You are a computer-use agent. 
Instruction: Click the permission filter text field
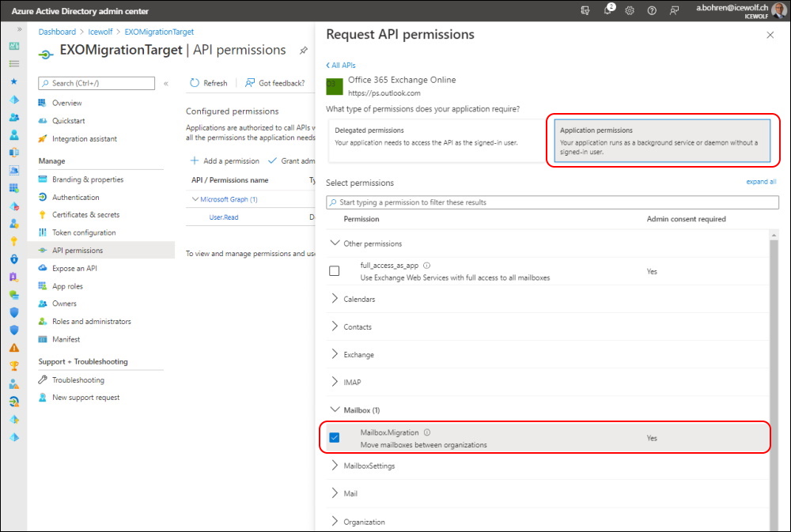[x=552, y=202]
